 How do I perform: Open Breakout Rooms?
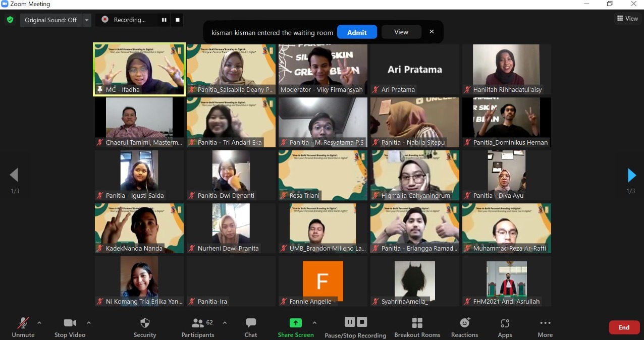point(417,327)
